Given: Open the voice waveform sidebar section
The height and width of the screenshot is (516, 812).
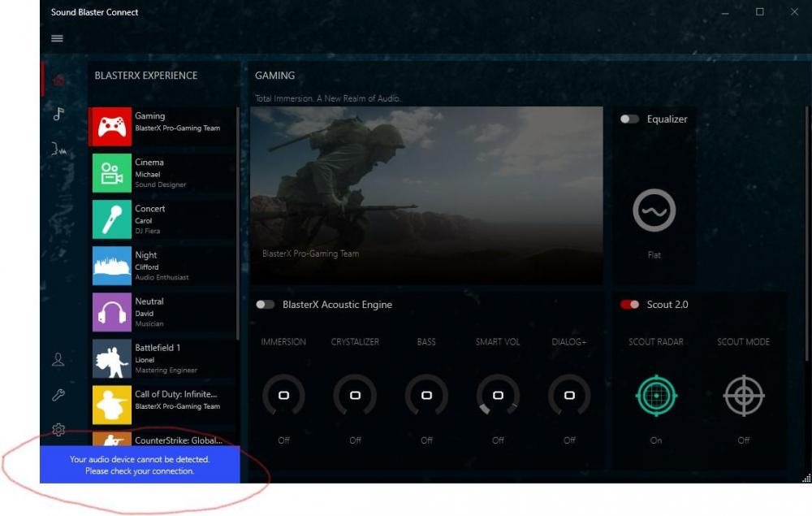Looking at the screenshot, I should click(59, 150).
